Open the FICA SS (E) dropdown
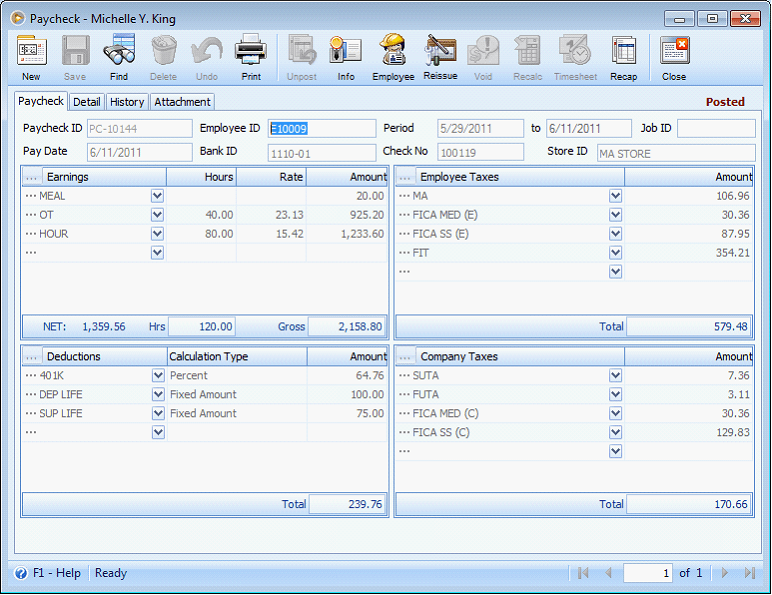This screenshot has height=595, width=772. pos(615,233)
